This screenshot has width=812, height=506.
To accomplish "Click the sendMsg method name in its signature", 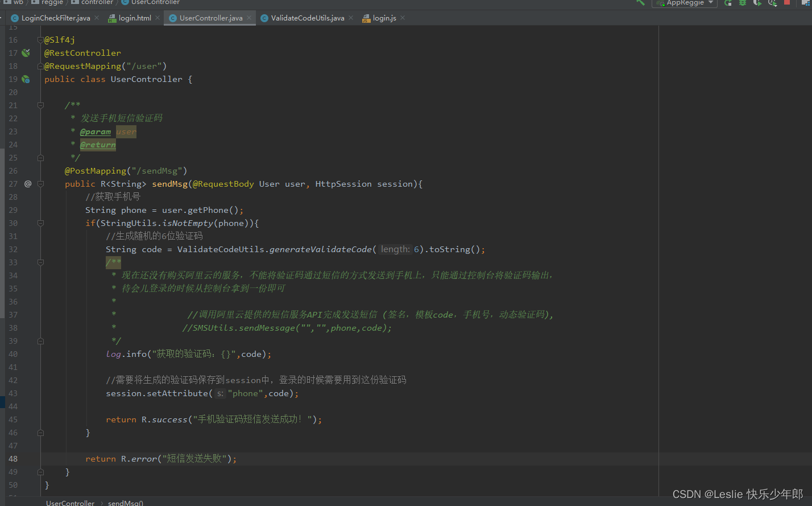I will tap(169, 184).
